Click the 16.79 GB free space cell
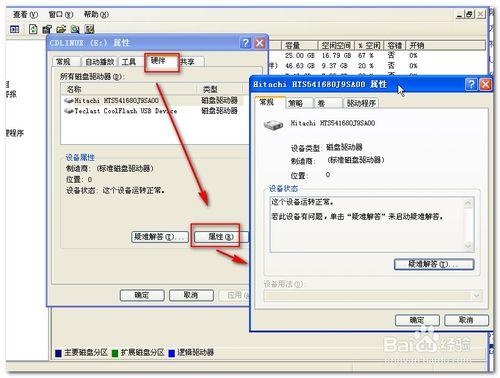The height and width of the screenshot is (378, 500). pyautogui.click(x=336, y=56)
